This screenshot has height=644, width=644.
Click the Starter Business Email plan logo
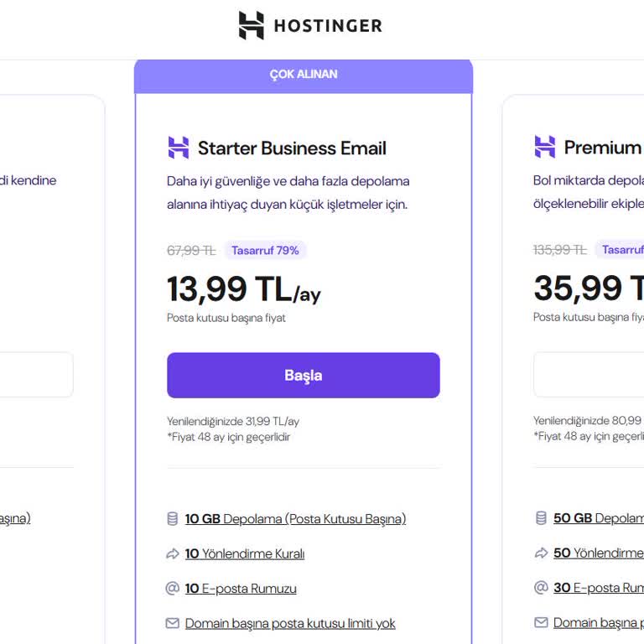(179, 148)
